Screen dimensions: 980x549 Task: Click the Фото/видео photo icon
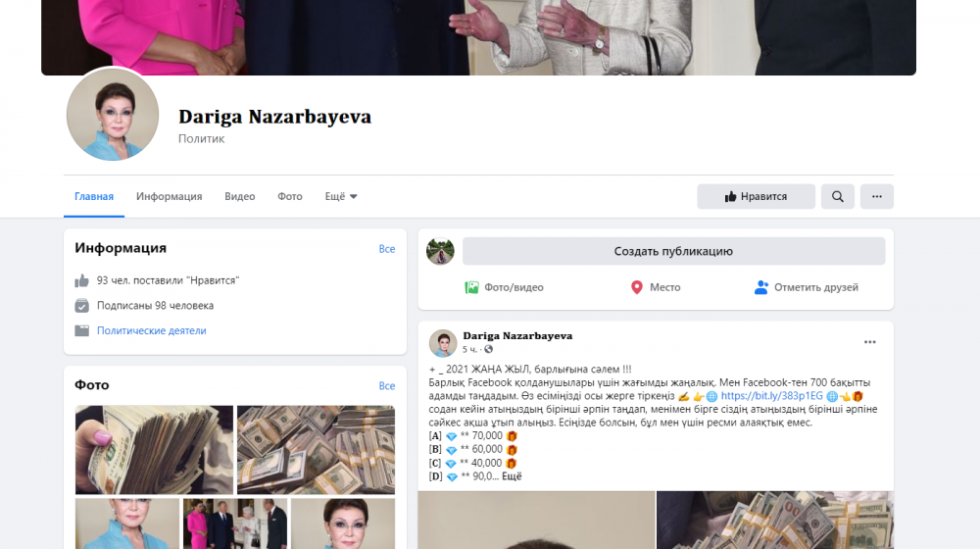471,287
